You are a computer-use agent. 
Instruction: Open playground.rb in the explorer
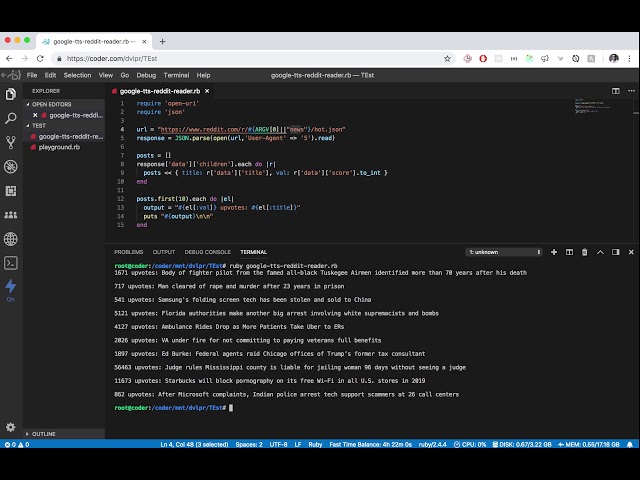click(x=59, y=147)
